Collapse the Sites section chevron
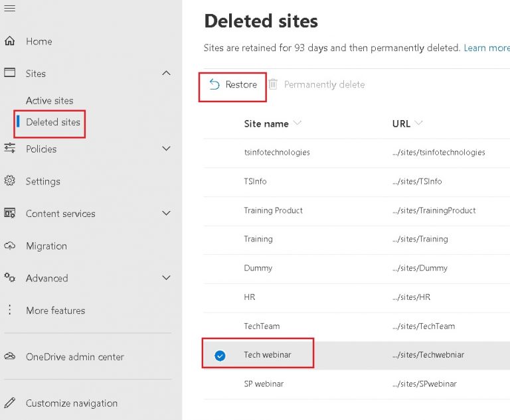The width and height of the screenshot is (510, 420). point(166,73)
